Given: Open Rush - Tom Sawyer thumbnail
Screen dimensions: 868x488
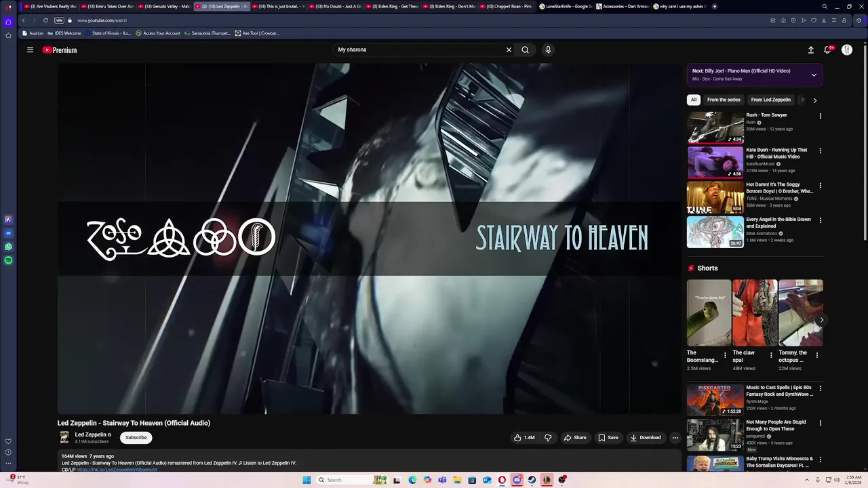Looking at the screenshot, I should (715, 127).
